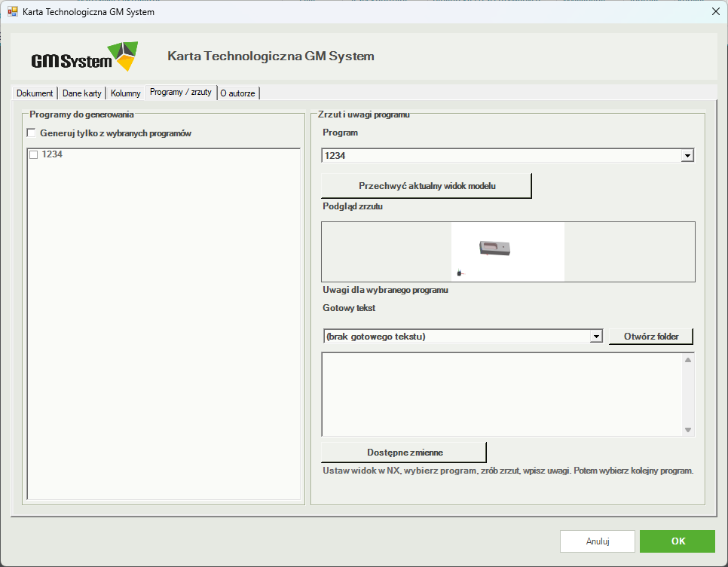Check the 1234 program checkbox

pyautogui.click(x=34, y=154)
